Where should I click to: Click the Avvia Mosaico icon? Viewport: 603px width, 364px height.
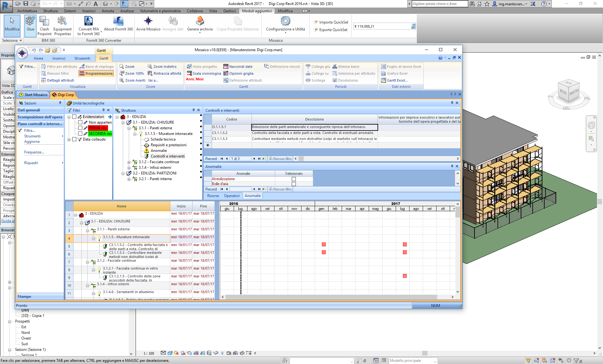tap(148, 21)
